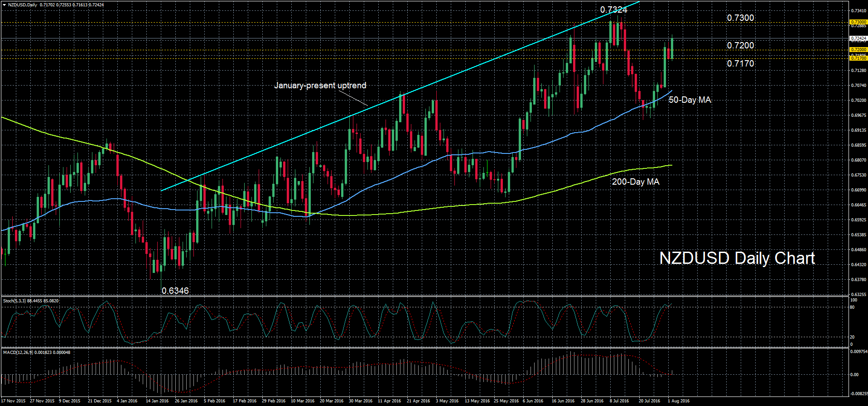The width and height of the screenshot is (868, 406).
Task: Click the 4 Jan 2016 date label
Action: tap(127, 401)
